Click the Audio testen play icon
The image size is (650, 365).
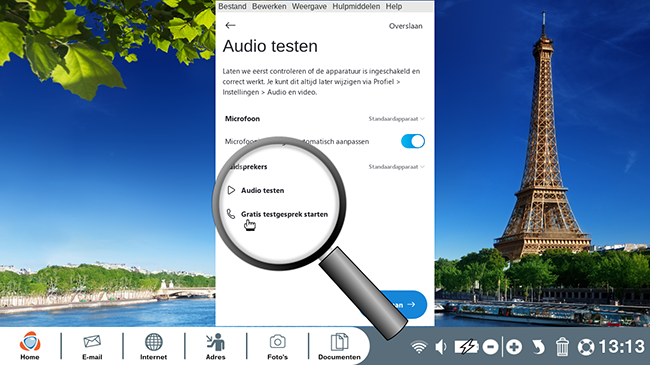[231, 190]
